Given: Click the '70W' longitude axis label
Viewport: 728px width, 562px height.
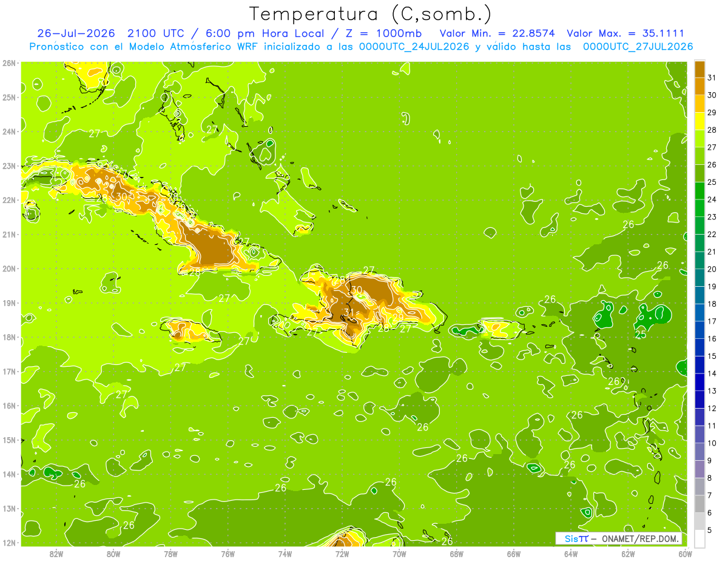Looking at the screenshot, I should pos(399,554).
